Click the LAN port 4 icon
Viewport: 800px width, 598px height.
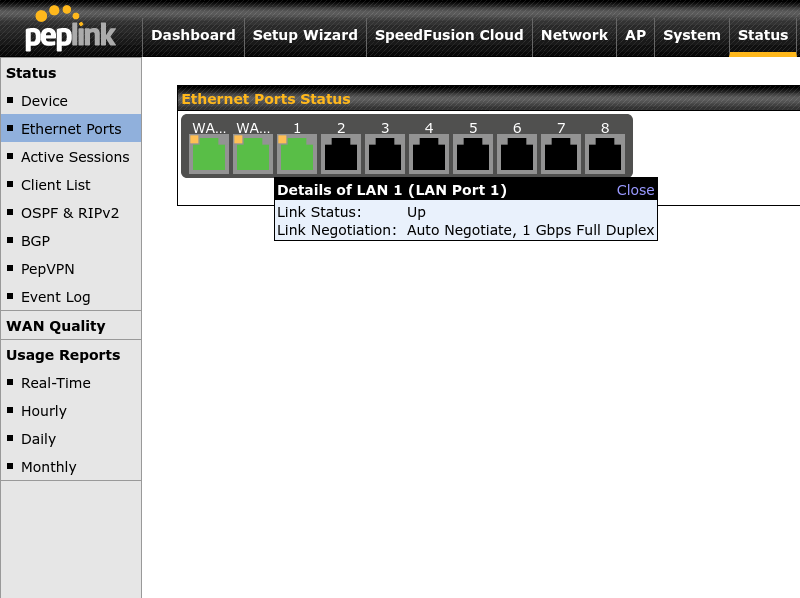coord(428,152)
